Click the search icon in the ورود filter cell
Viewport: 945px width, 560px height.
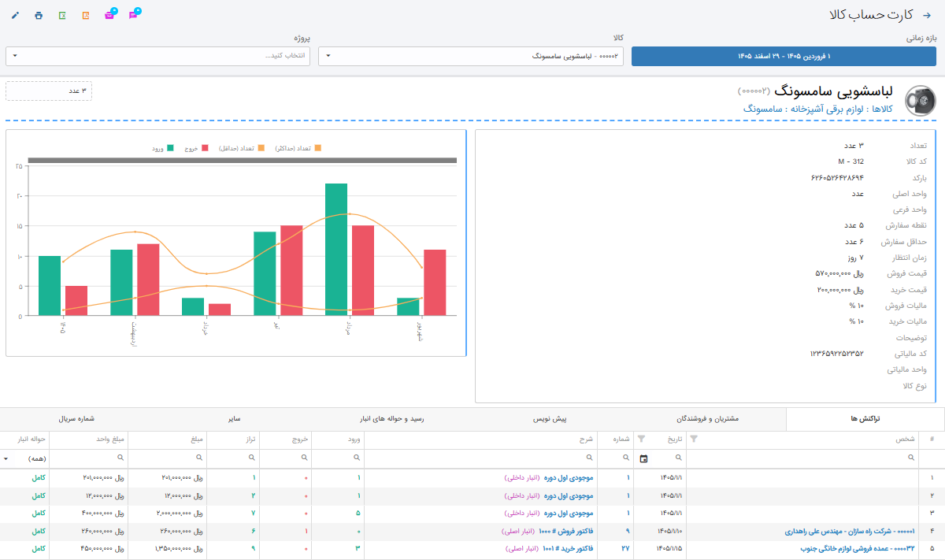tap(355, 458)
